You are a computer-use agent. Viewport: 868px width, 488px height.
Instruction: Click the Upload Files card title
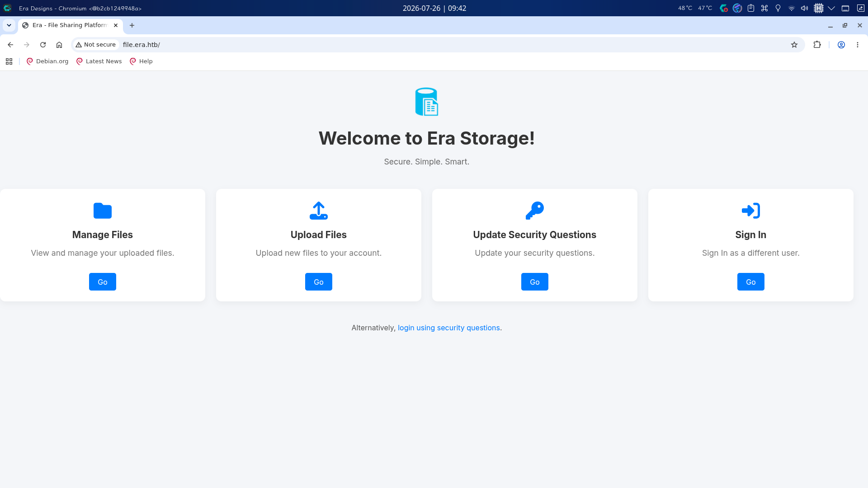tap(319, 235)
